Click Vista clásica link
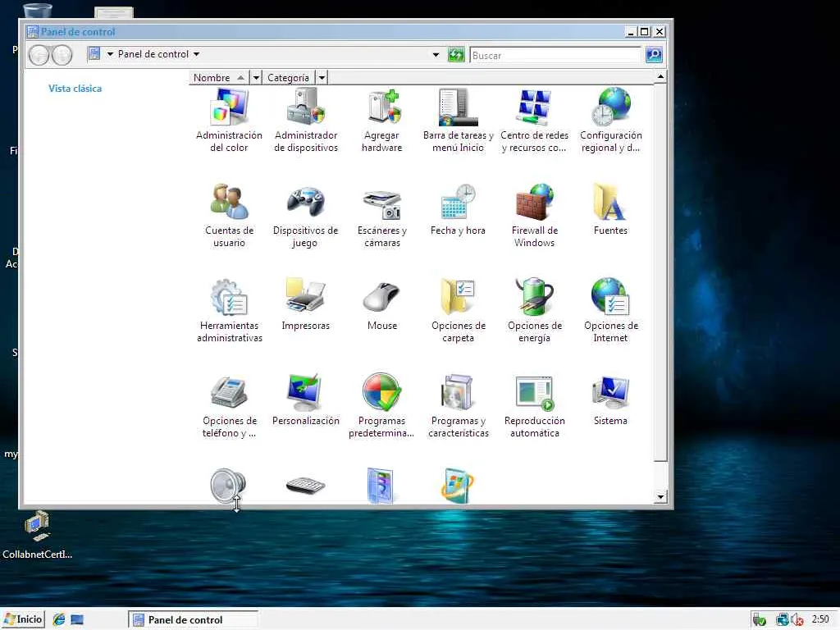The width and height of the screenshot is (840, 630). coord(75,89)
